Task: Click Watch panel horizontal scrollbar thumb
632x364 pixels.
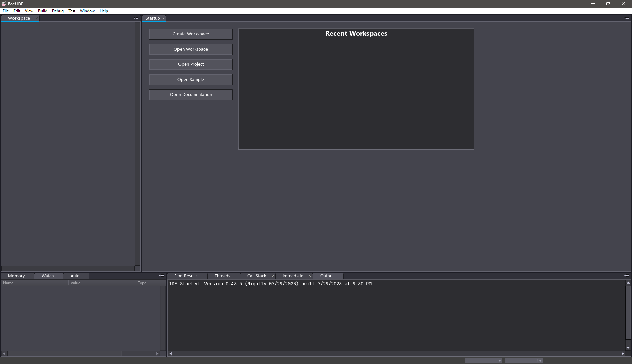Action: [x=65, y=354]
